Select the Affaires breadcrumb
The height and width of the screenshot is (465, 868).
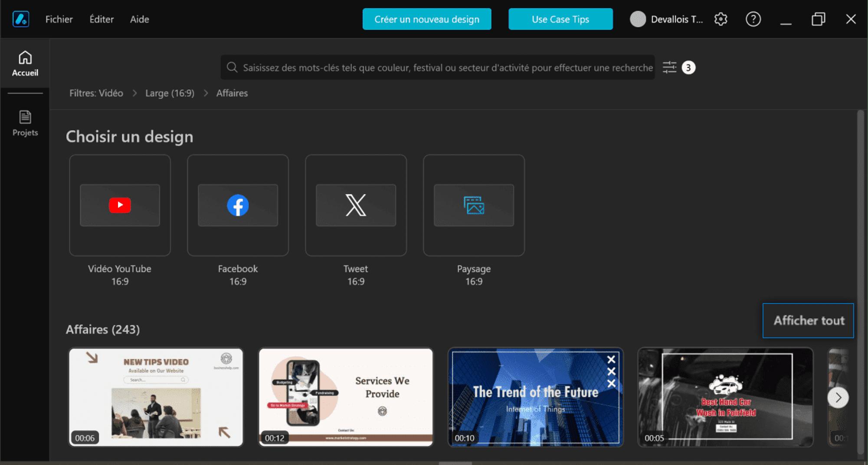point(232,93)
